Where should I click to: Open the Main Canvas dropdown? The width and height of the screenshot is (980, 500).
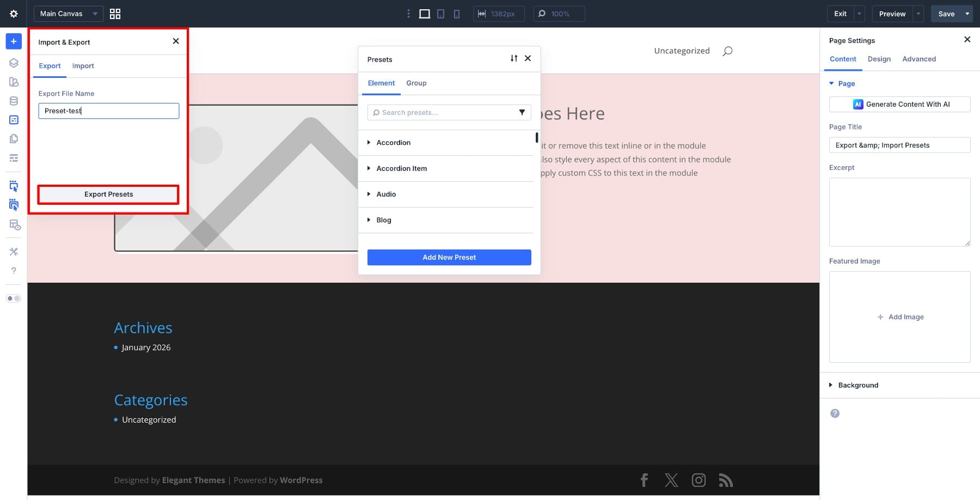[x=68, y=14]
